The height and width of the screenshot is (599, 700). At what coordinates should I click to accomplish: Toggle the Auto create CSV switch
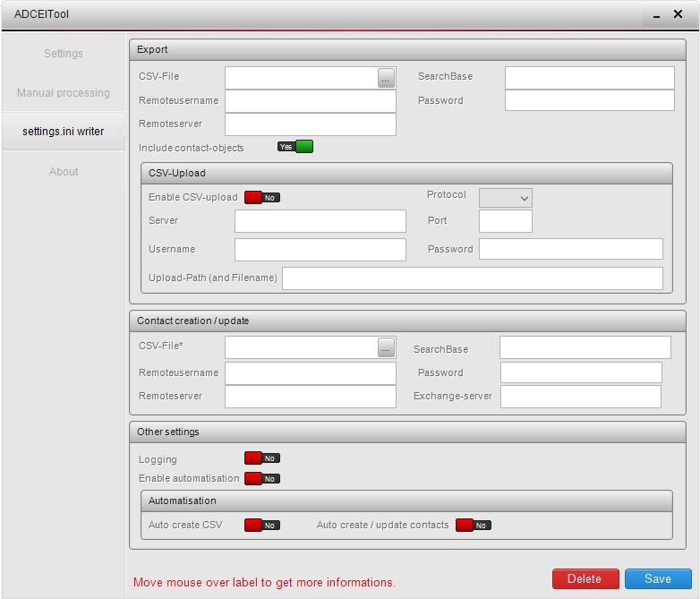tap(262, 526)
